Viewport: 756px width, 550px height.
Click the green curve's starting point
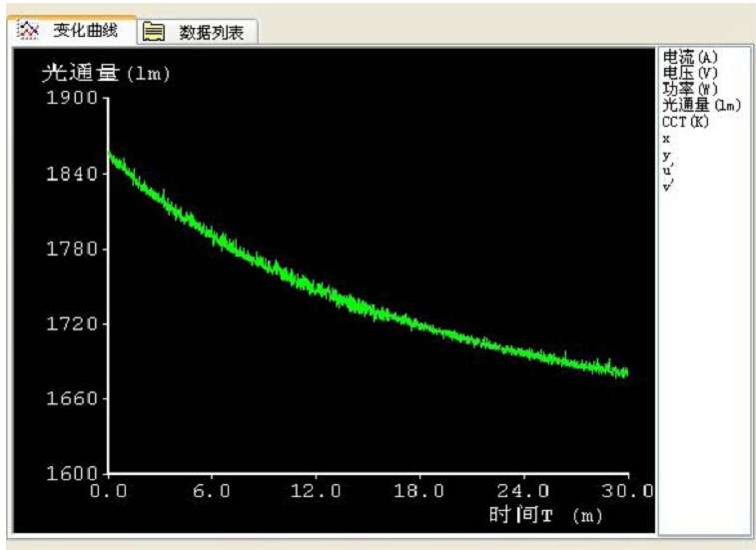pyautogui.click(x=109, y=154)
